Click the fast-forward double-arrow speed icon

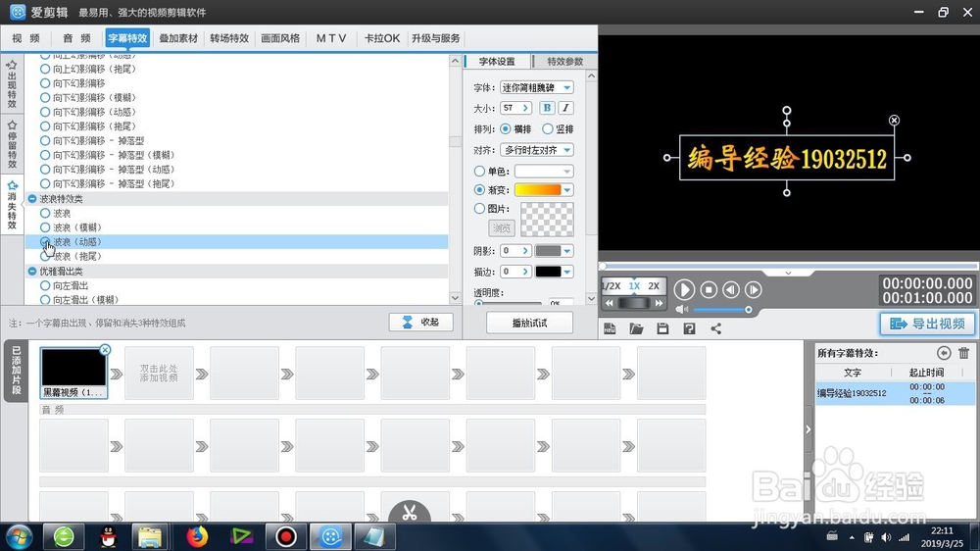click(x=659, y=303)
